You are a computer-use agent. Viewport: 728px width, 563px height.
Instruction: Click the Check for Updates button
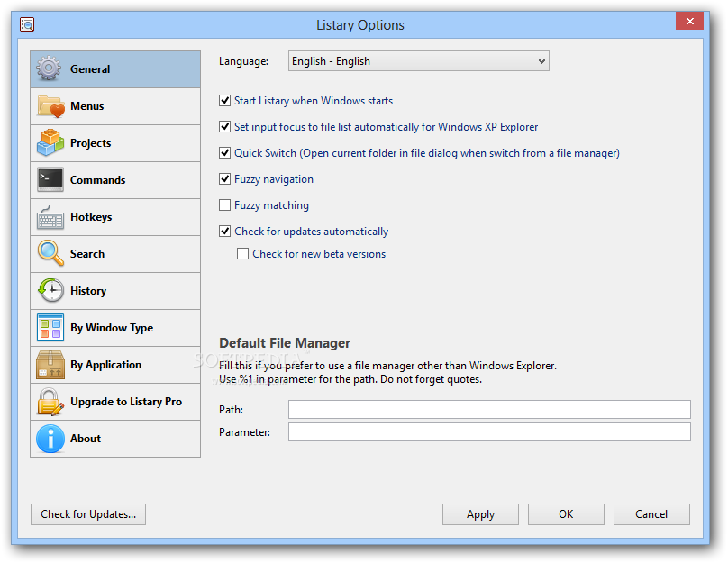click(88, 514)
